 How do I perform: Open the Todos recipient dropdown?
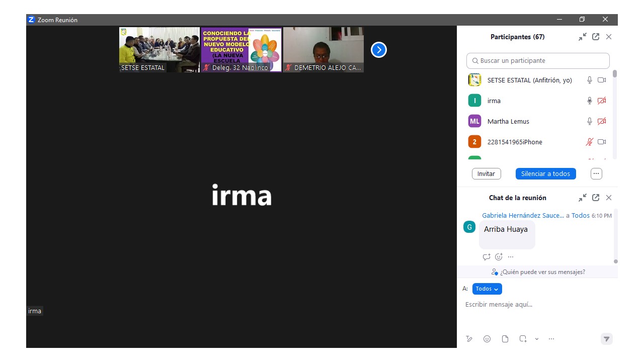click(x=487, y=289)
